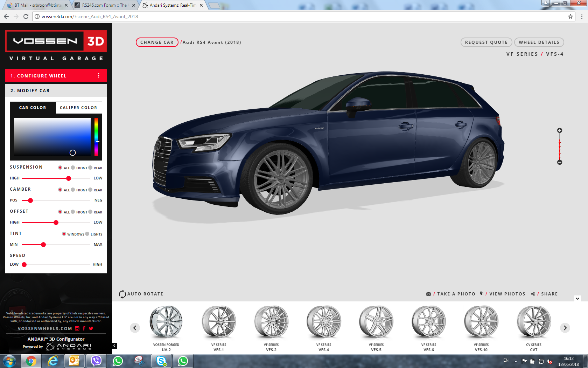
Task: Select Lights radio for Tint
Action: (x=87, y=234)
